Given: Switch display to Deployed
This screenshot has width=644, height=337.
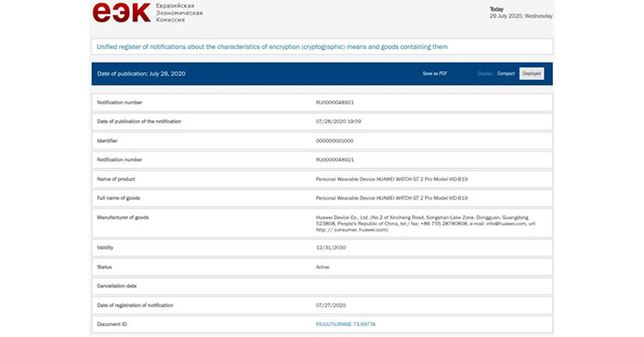Looking at the screenshot, I should [532, 74].
